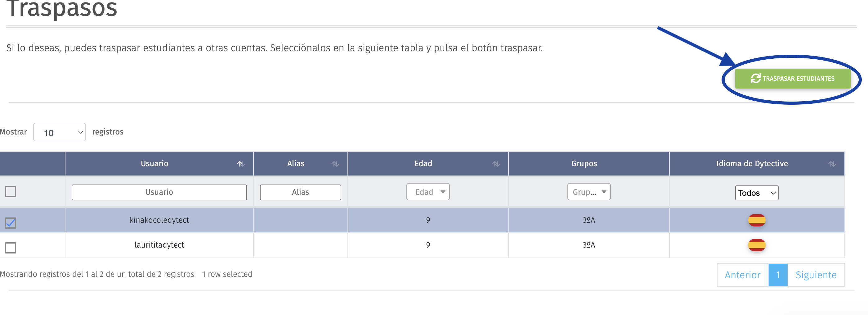Sort by Edad column arrows icon
Image resolution: width=868 pixels, height=315 pixels.
(496, 164)
